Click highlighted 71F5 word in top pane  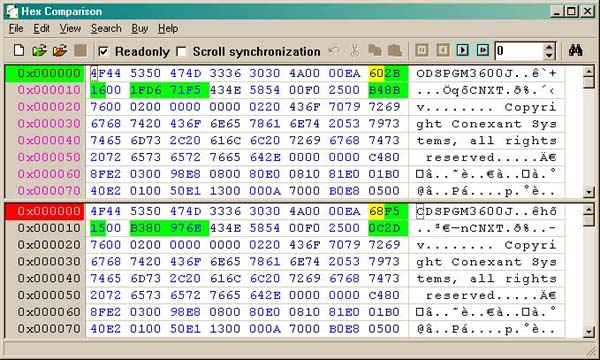[x=186, y=90]
